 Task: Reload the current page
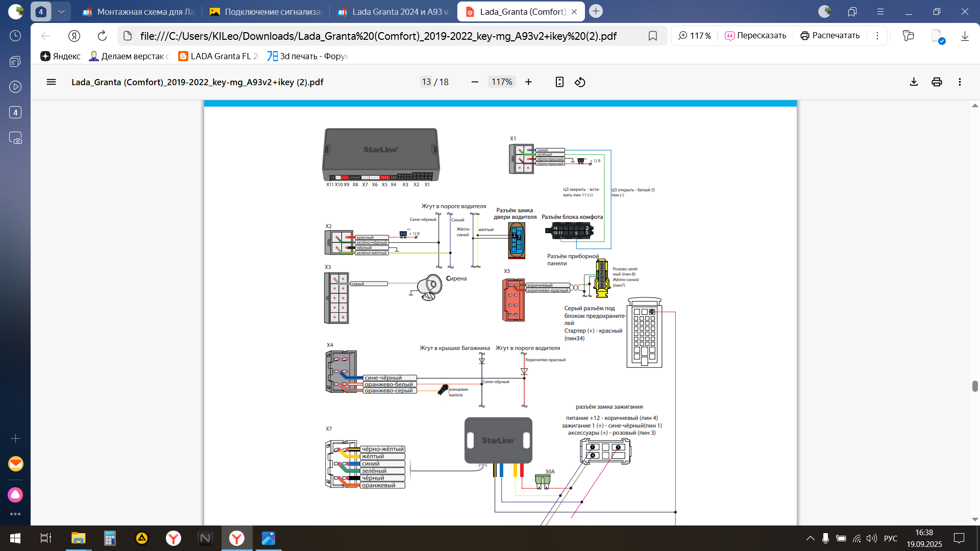(102, 36)
